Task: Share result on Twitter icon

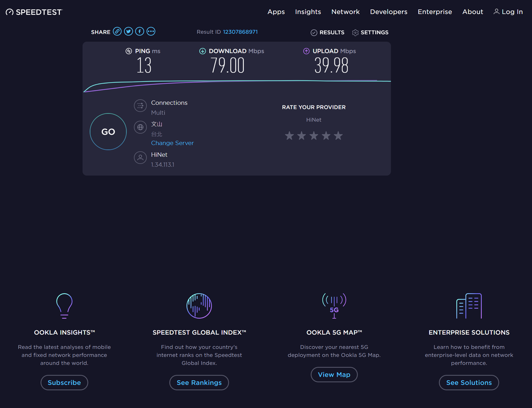Action: click(x=128, y=32)
